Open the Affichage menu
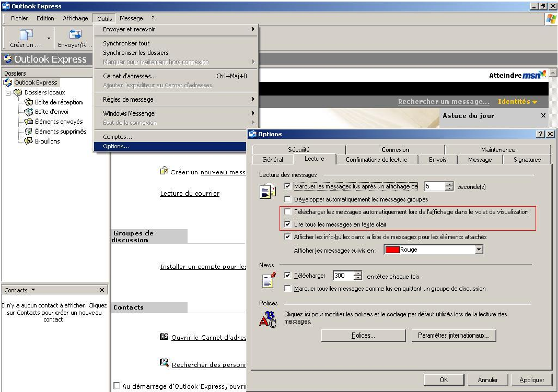Image resolution: width=558 pixels, height=392 pixels. [x=75, y=18]
